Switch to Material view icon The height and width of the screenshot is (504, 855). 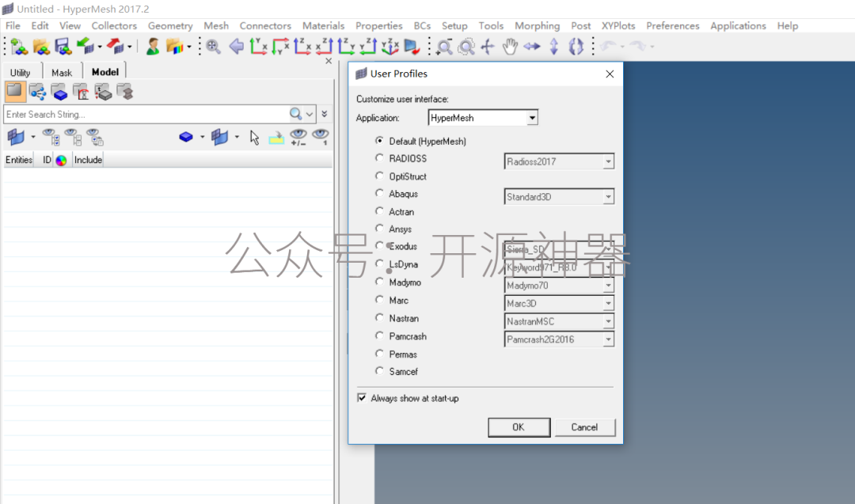pos(82,92)
